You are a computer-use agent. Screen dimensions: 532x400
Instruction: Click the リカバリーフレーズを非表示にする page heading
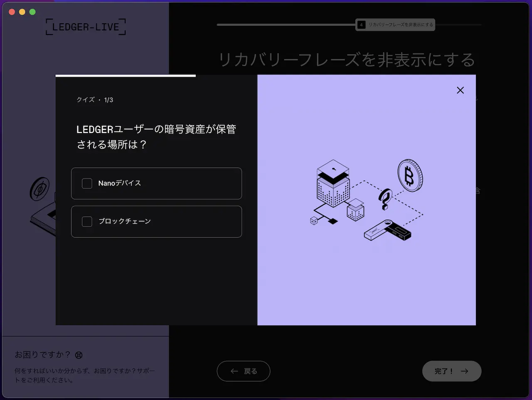coord(347,60)
